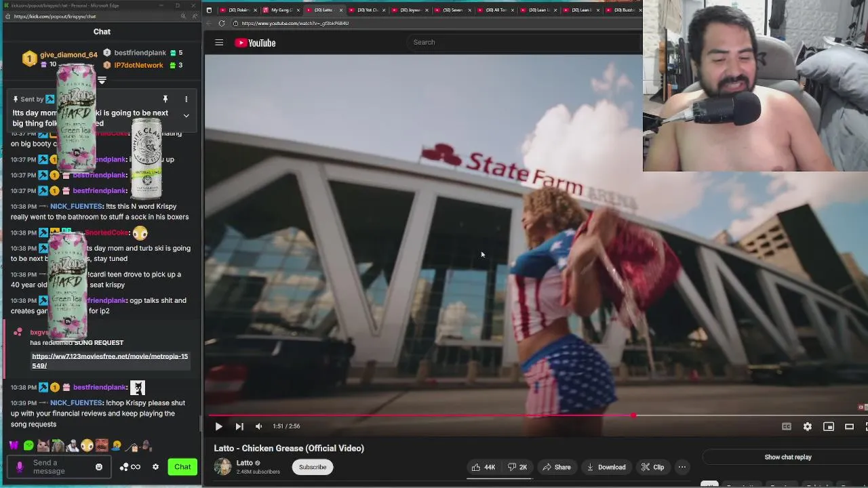The width and height of the screenshot is (868, 488).
Task: Insert the crying laughing face emote
Action: coord(117,446)
